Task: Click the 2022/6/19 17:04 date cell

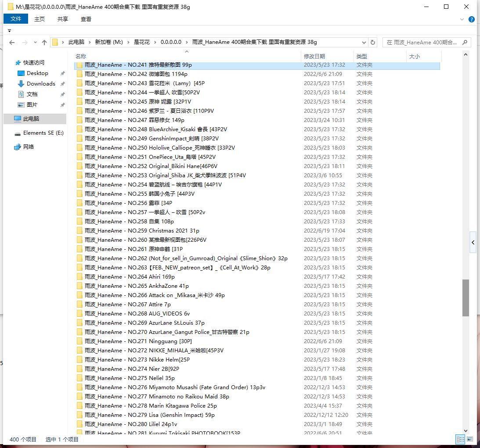Action: tap(325, 230)
